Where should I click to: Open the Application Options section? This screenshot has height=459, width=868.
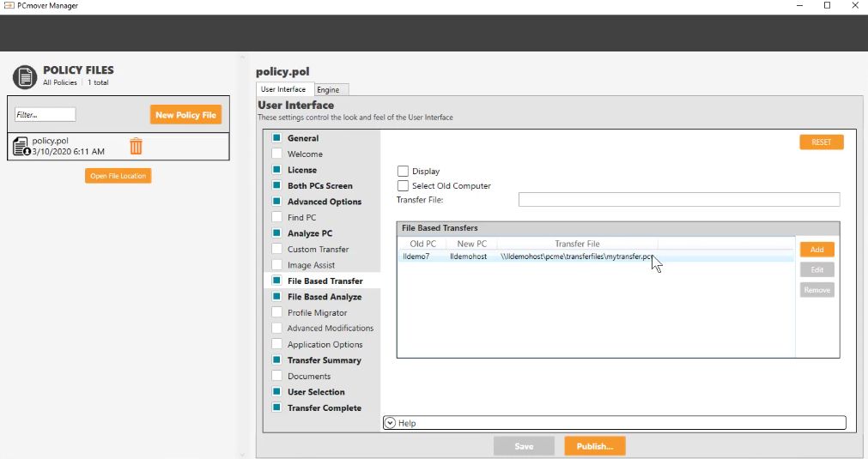point(325,345)
